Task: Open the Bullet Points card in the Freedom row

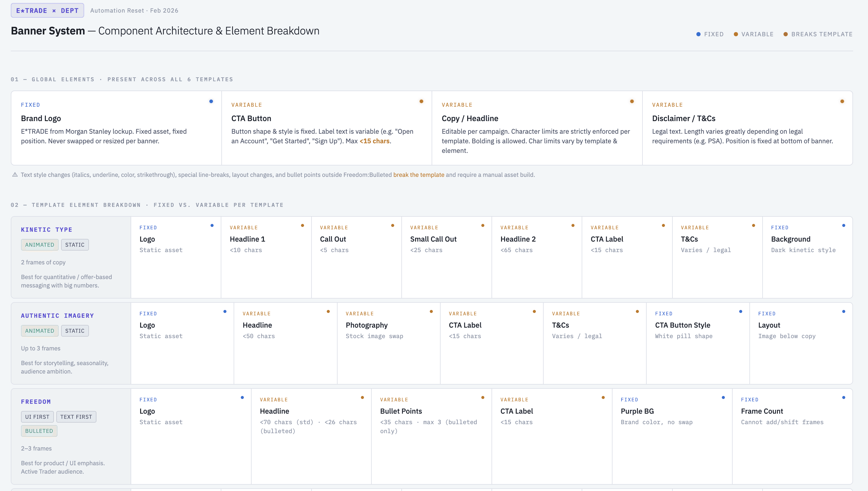Action: 401,411
